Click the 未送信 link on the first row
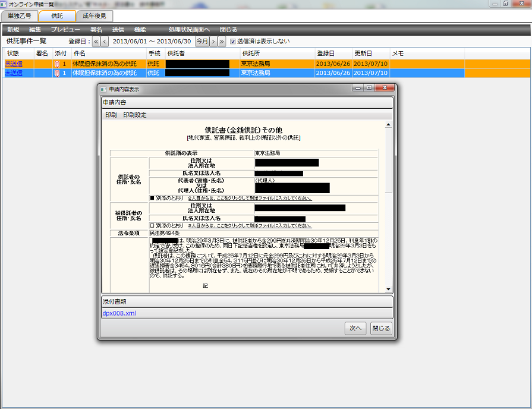Screen dimensions: 532x409 [x=13, y=64]
